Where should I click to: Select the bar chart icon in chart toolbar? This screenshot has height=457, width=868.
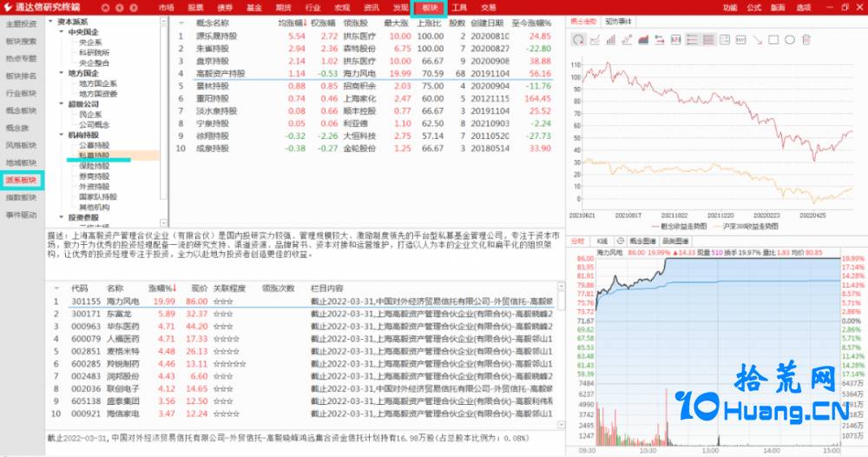(x=610, y=40)
